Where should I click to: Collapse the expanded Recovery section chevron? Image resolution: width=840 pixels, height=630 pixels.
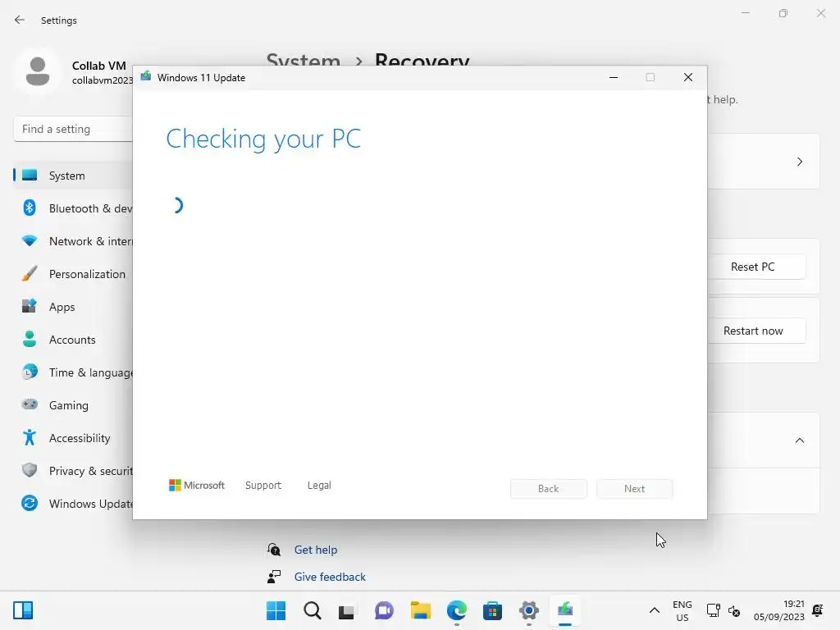pyautogui.click(x=800, y=441)
